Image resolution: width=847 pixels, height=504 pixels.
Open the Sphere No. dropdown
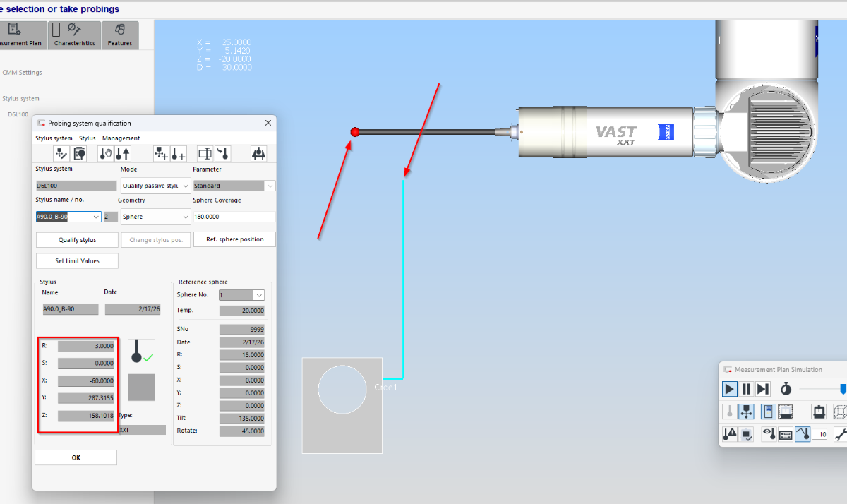click(242, 295)
